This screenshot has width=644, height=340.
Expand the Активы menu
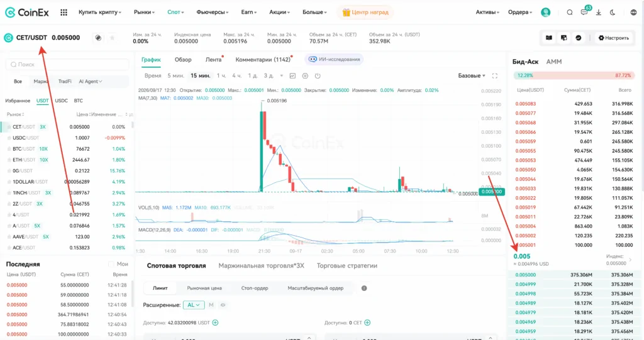[487, 13]
